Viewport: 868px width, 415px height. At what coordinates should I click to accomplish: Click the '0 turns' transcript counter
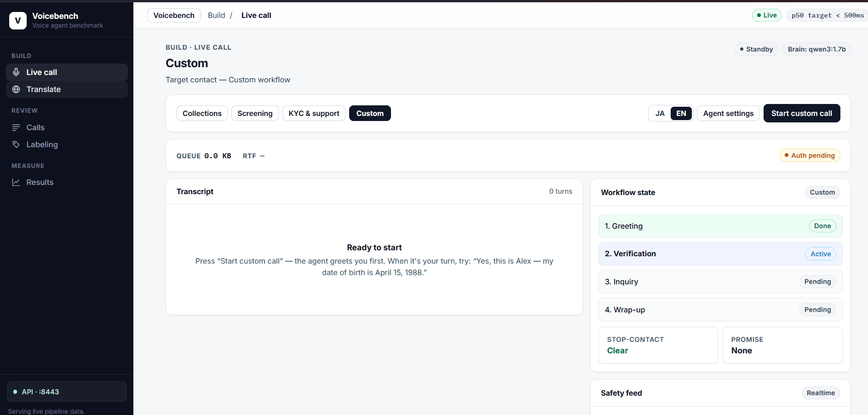[x=561, y=191]
